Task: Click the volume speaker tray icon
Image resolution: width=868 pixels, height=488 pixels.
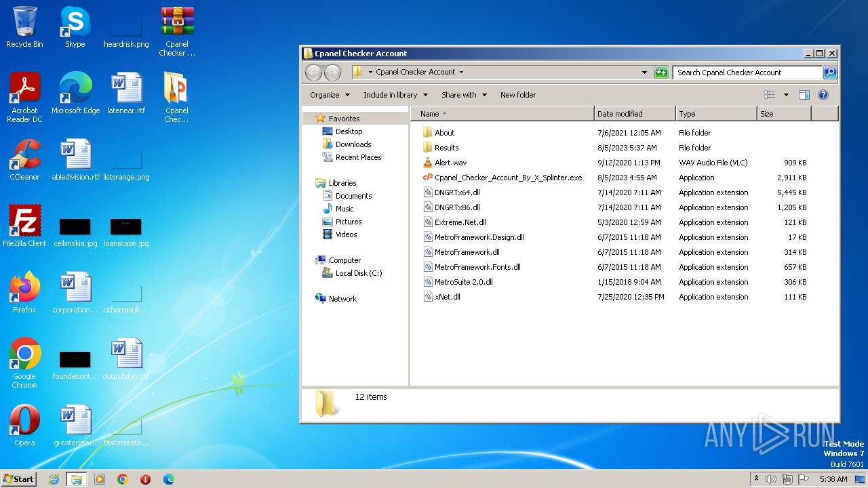Action: point(770,479)
